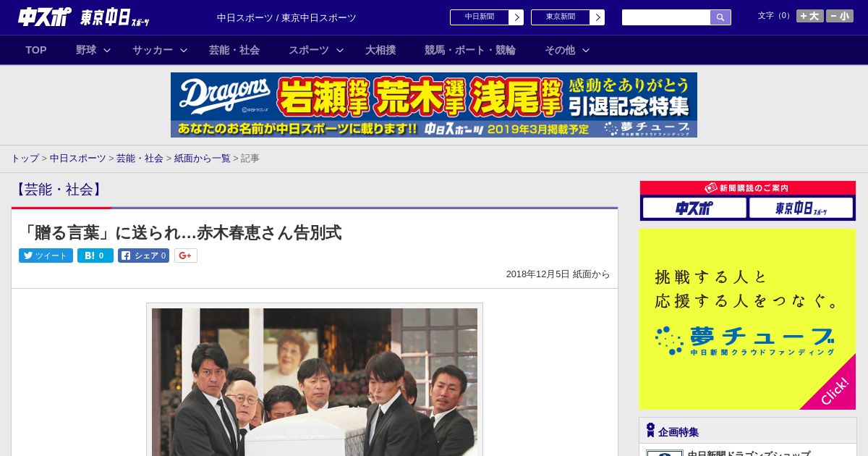Click 中日スポーツ / 東京中日スポーツ header text

click(286, 17)
